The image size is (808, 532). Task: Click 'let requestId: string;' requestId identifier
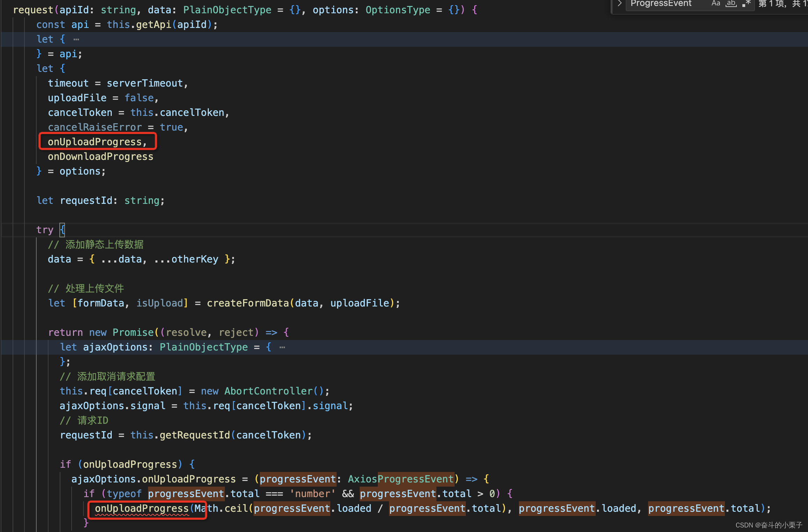(x=86, y=201)
